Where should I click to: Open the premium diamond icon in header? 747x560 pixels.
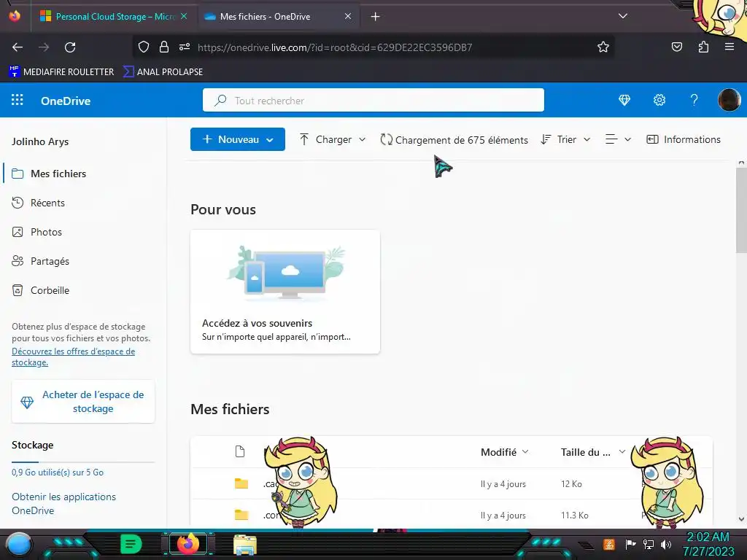(x=624, y=100)
